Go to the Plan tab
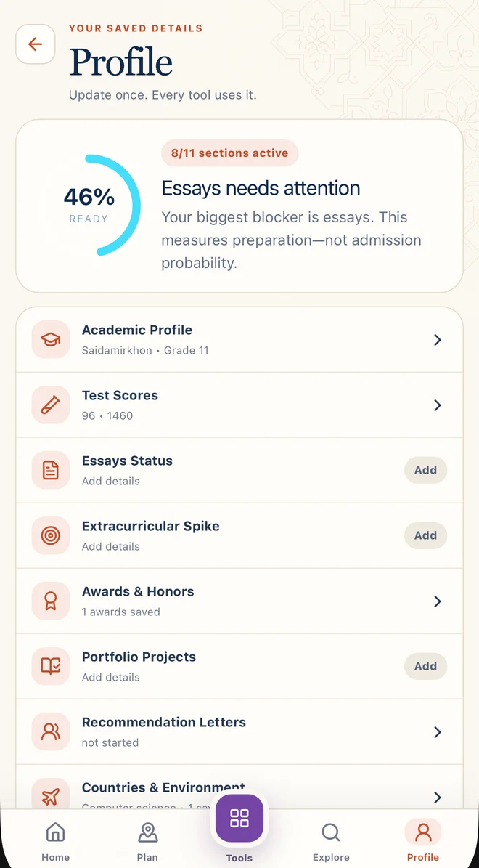This screenshot has width=479, height=868. (147, 841)
